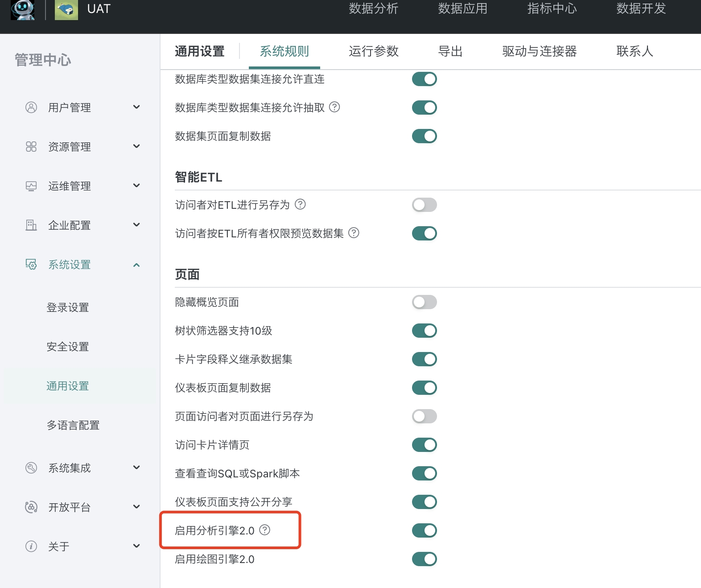Toggle 卡片字段释义继承数据集 switch
This screenshot has width=701, height=588.
pyautogui.click(x=425, y=359)
